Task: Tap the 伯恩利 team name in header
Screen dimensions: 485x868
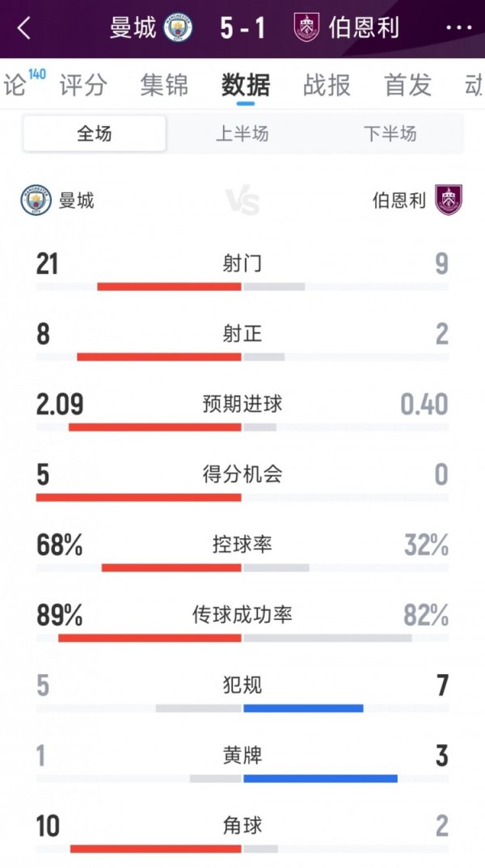Action: [x=364, y=28]
